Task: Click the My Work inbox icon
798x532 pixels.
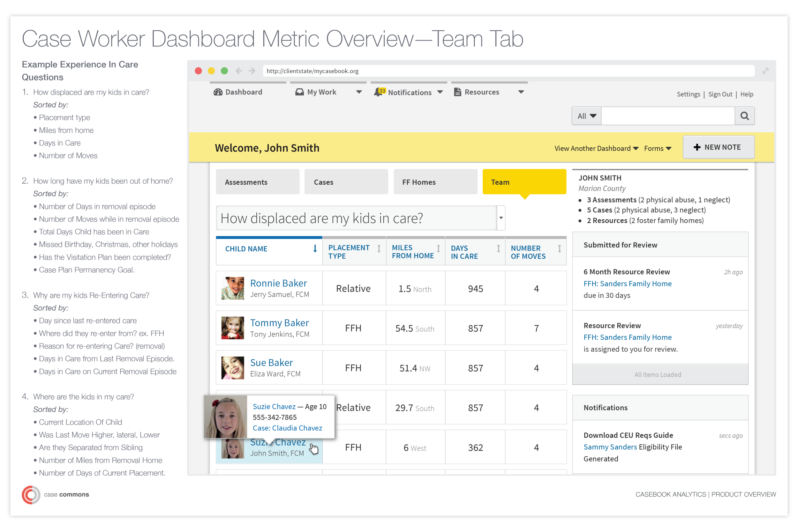Action: click(x=299, y=92)
